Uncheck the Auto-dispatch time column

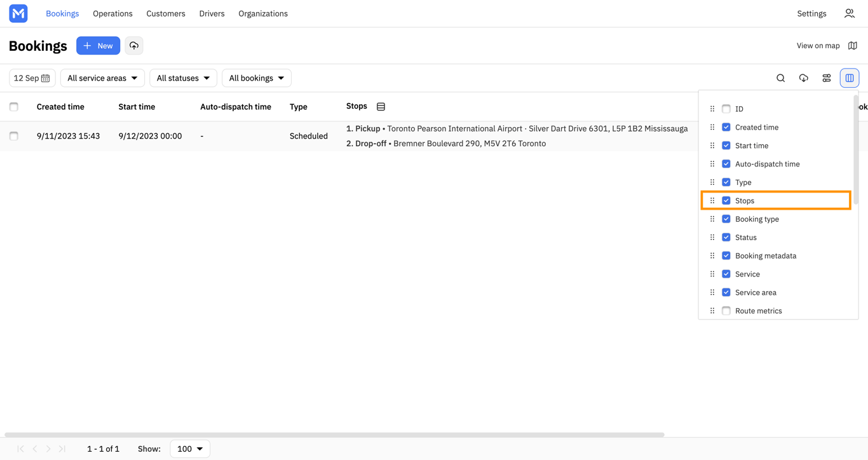726,164
